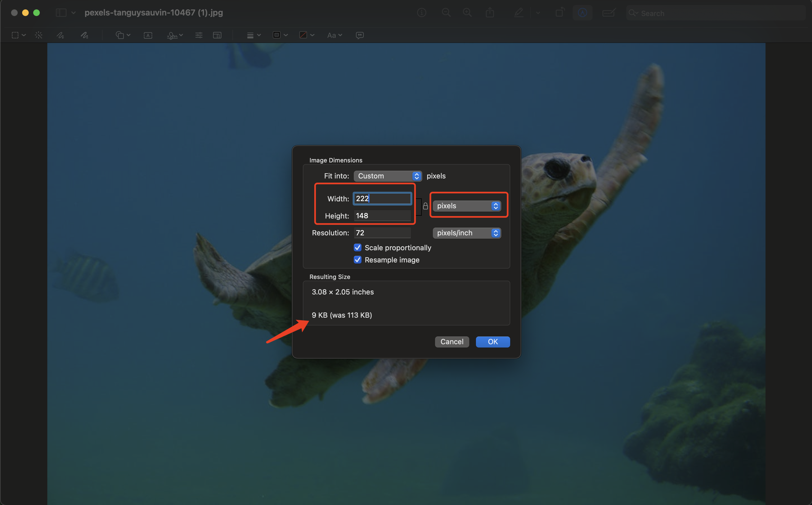Rotate the image left
812x505 pixels.
pyautogui.click(x=559, y=12)
